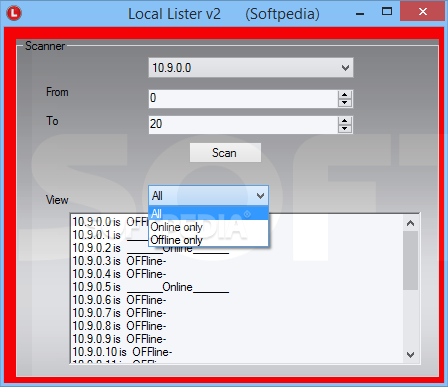Image resolution: width=448 pixels, height=387 pixels.
Task: Click the results list scrollbar thumb
Action: (x=411, y=260)
